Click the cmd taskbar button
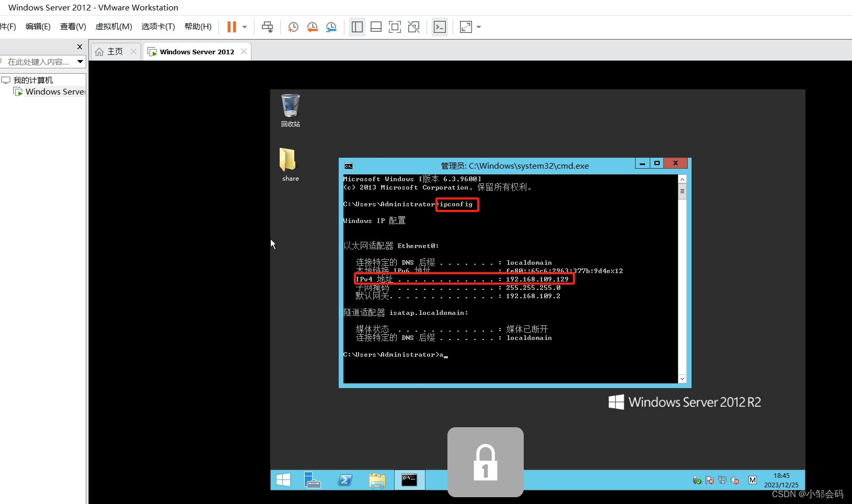The image size is (852, 504). (x=409, y=480)
